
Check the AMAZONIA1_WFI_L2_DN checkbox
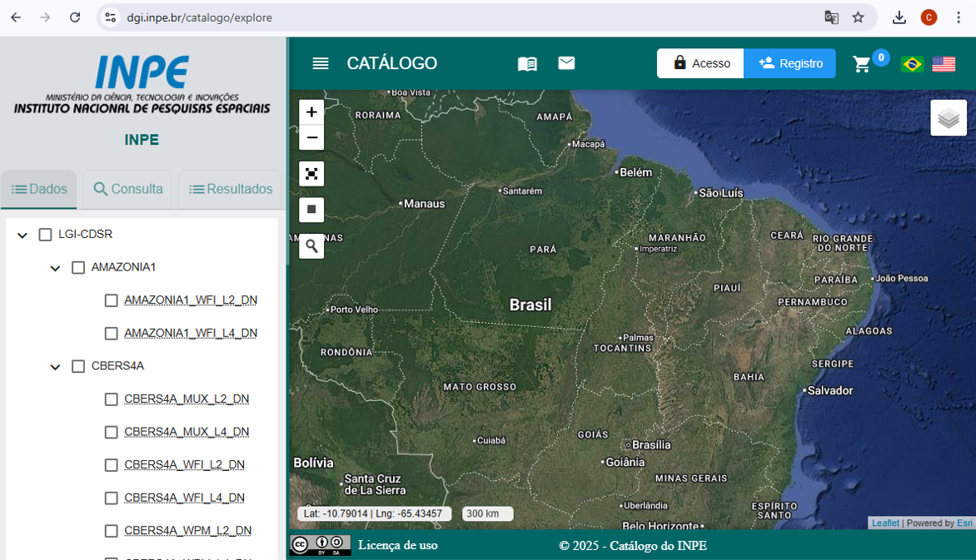(x=112, y=300)
